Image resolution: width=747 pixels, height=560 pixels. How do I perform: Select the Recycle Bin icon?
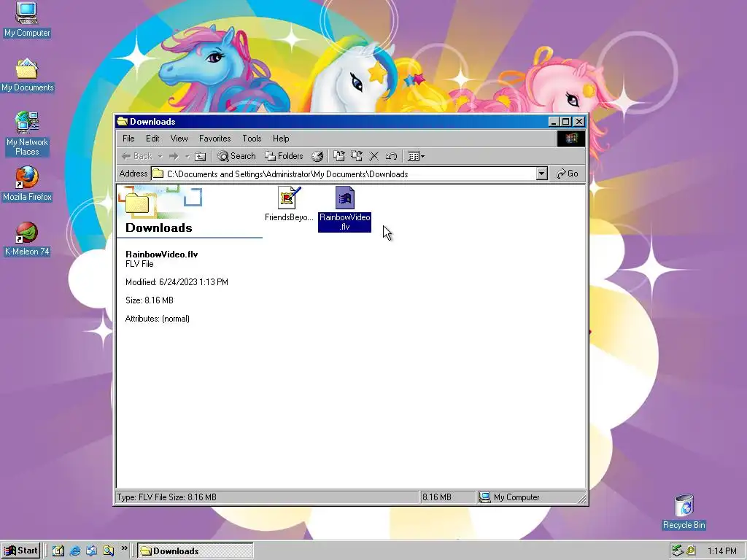point(684,511)
